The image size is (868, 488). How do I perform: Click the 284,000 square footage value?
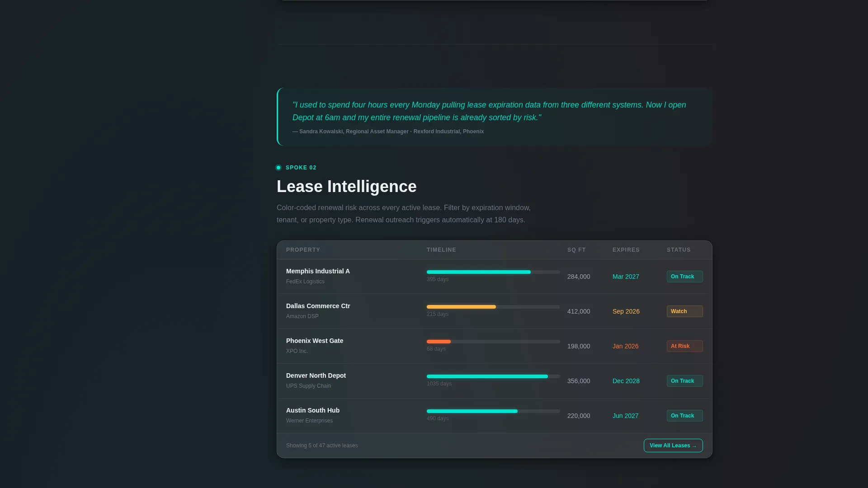(579, 277)
